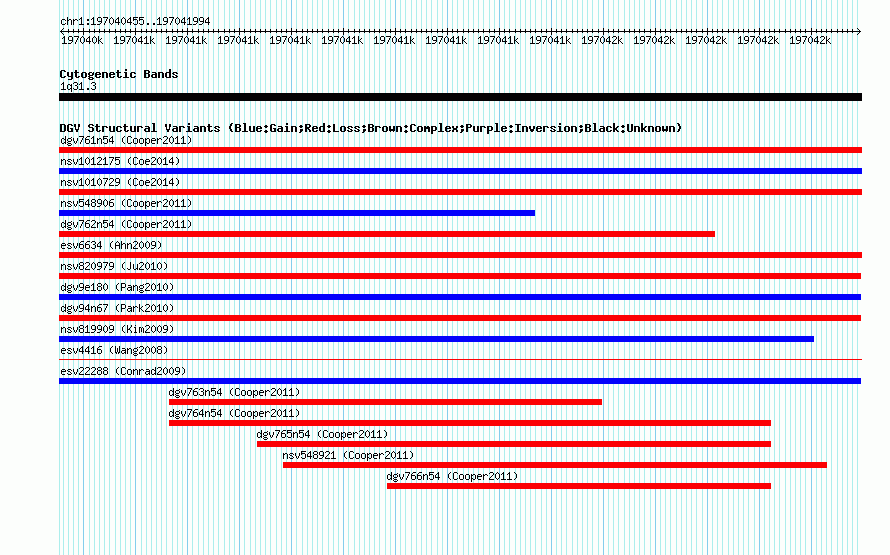This screenshot has width=890, height=555.
Task: Select the blue bar under dgv9e180
Action: [x=460, y=297]
